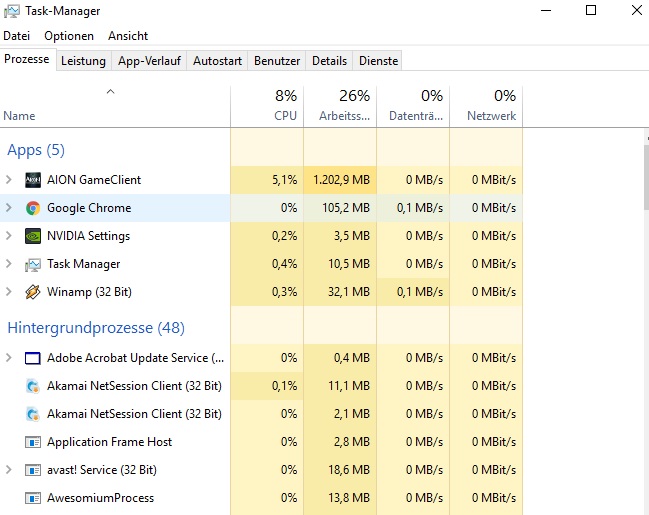
Task: Switch to the Leistung tab
Action: [84, 61]
